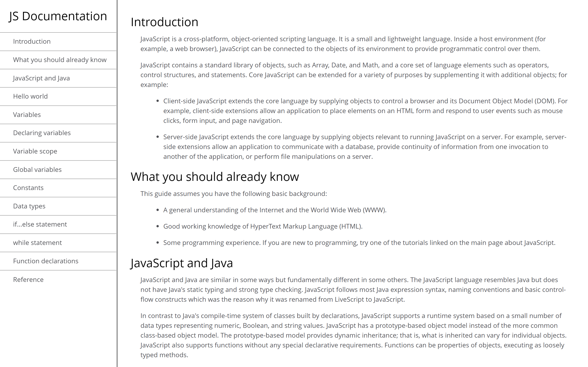This screenshot has height=367, width=588.
Task: Click the 'What you should already know' nav item
Action: (60, 60)
